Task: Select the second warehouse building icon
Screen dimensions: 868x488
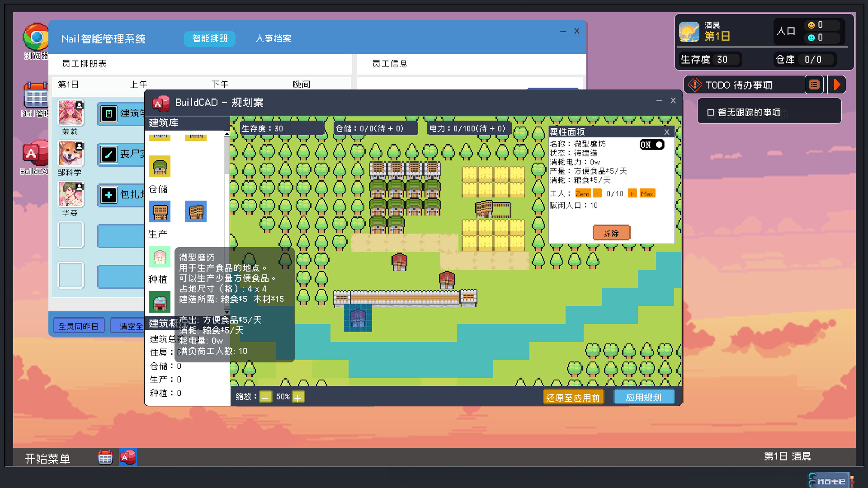Action: (x=195, y=211)
